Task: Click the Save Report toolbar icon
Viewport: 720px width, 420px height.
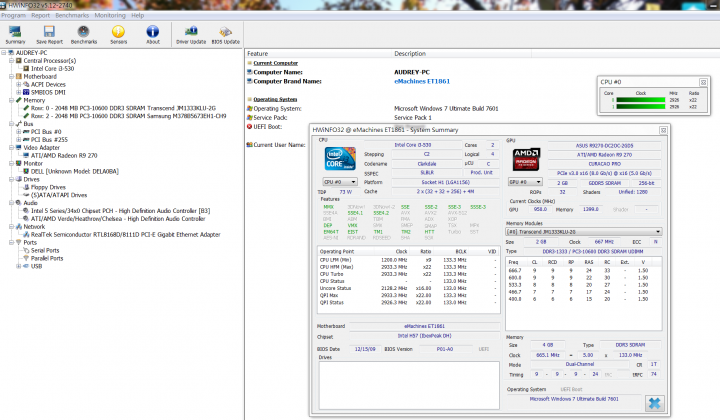Action: 49,34
